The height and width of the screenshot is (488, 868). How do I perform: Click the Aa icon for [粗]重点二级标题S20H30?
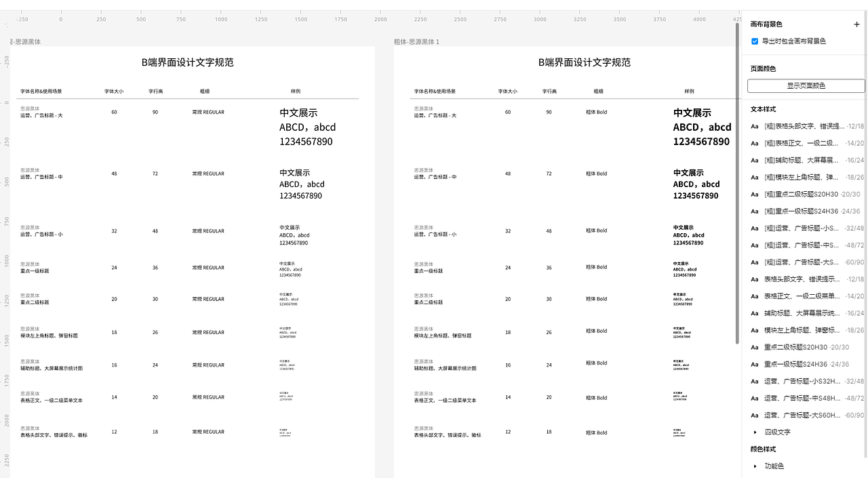click(755, 194)
